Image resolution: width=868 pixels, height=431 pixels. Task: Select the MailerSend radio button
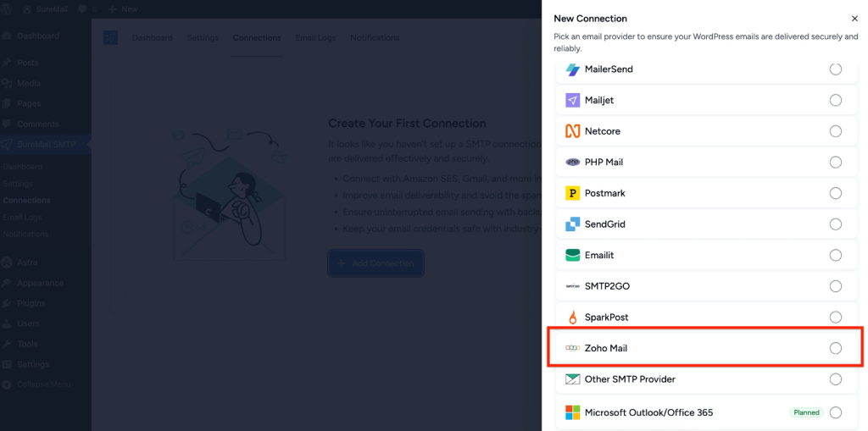835,69
